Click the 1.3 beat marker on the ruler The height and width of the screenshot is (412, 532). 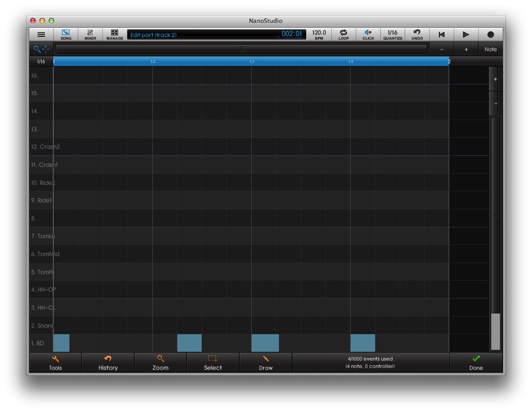(252, 61)
